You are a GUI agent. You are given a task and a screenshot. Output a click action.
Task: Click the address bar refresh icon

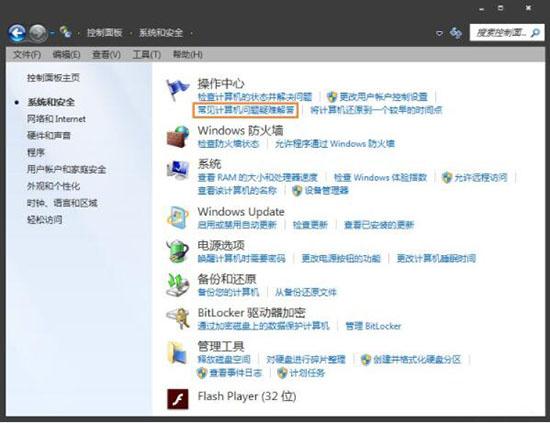tap(456, 33)
